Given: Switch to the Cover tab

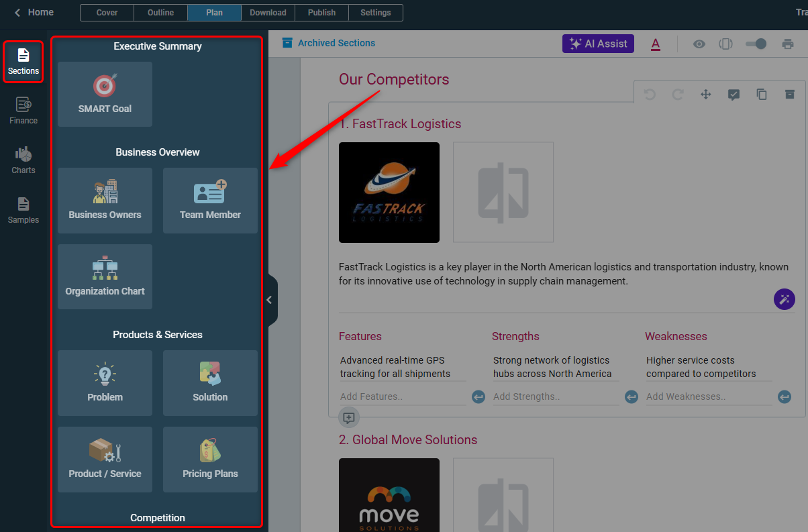Looking at the screenshot, I should tap(107, 13).
